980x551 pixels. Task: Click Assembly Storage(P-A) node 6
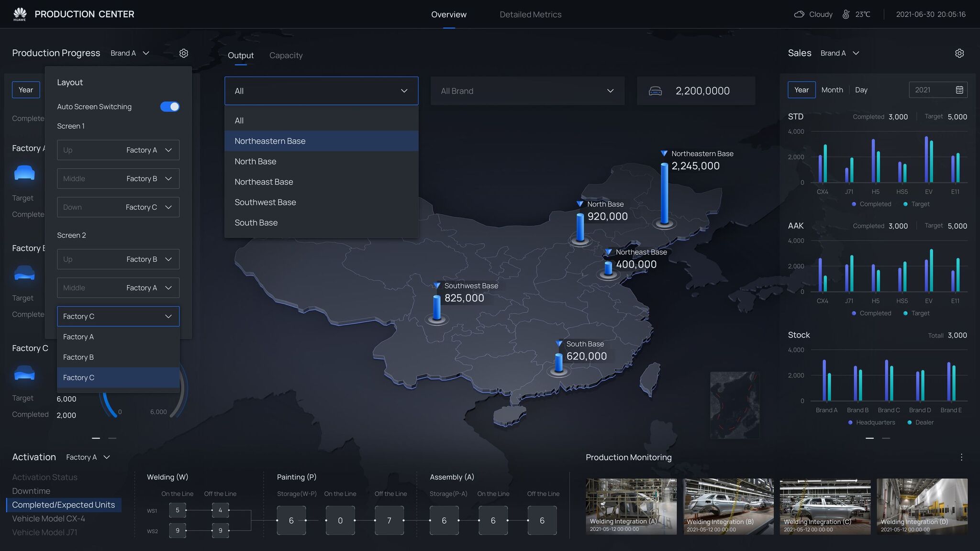pyautogui.click(x=444, y=520)
